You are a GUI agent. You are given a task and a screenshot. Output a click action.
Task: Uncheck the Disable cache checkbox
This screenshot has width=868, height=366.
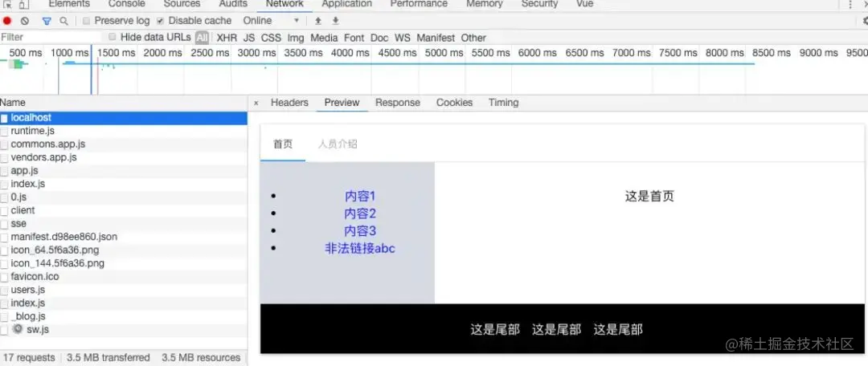pyautogui.click(x=160, y=21)
